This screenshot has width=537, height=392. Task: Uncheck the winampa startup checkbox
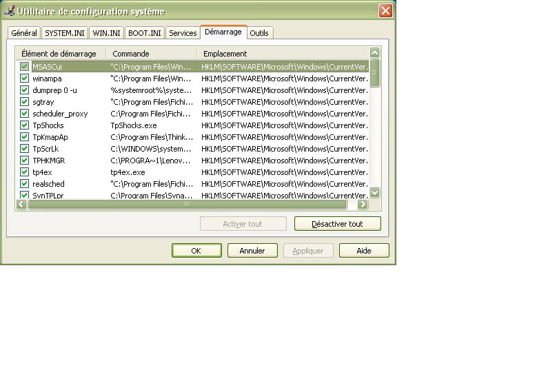pos(24,79)
